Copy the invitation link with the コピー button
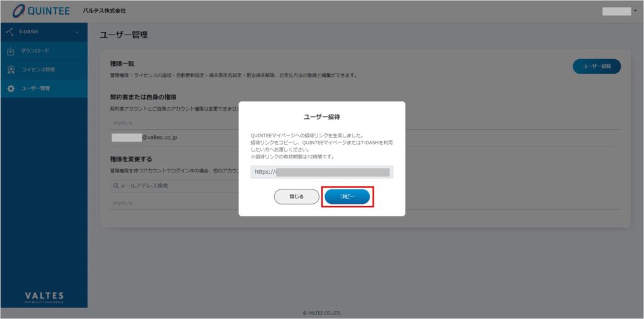Viewport: 644px width, 319px height. tap(347, 197)
